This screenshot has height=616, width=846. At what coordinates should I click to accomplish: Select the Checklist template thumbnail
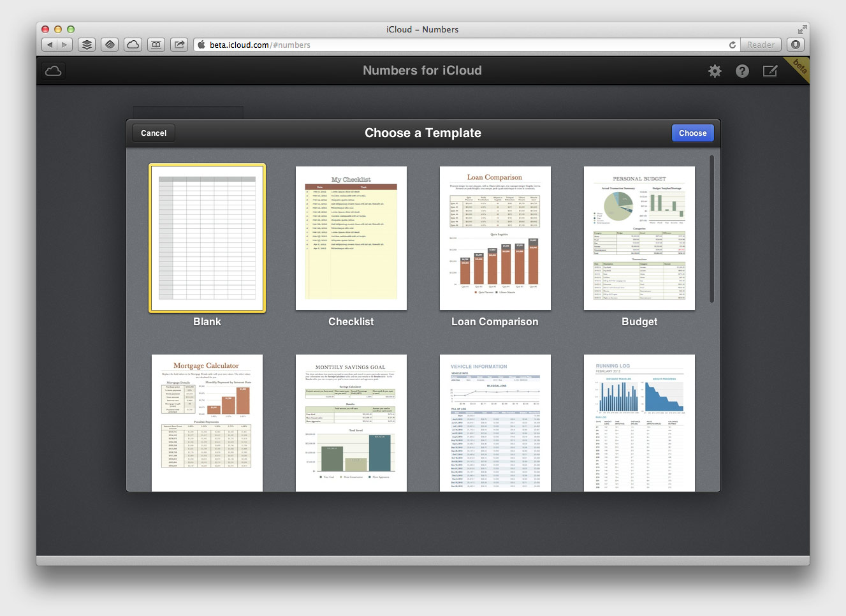click(351, 238)
